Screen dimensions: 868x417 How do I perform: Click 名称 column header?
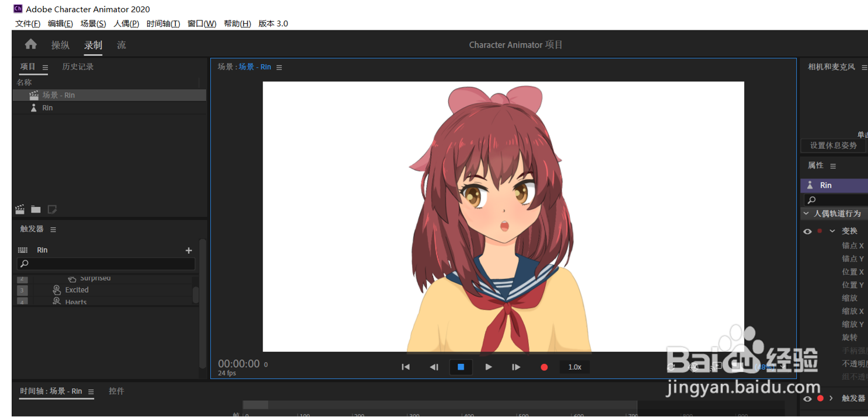[25, 82]
